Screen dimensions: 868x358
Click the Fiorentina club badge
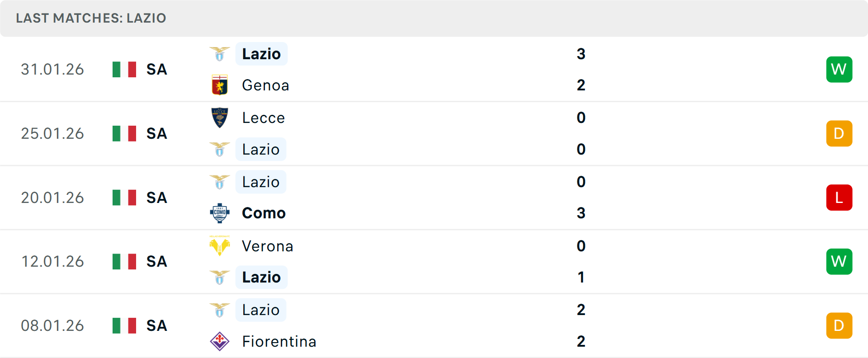[220, 341]
